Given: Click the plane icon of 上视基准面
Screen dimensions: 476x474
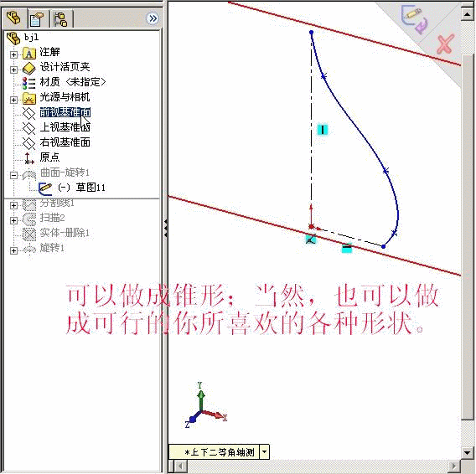Looking at the screenshot, I should [x=29, y=128].
